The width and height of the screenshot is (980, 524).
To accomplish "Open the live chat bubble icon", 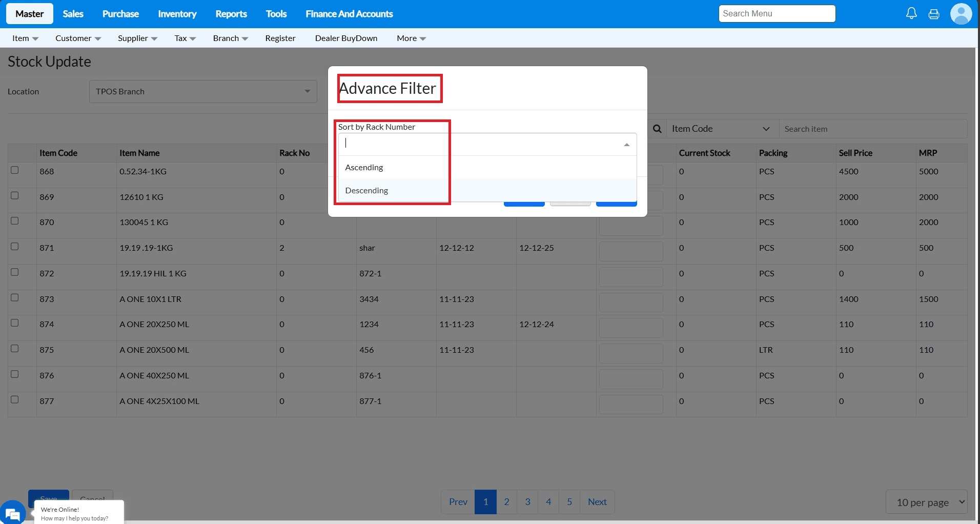I will (x=12, y=512).
